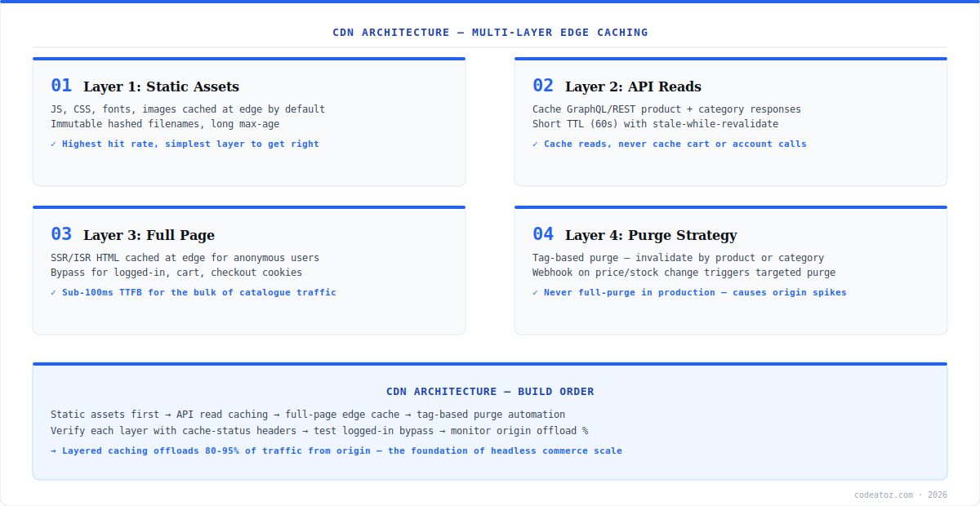Image resolution: width=980 pixels, height=506 pixels.
Task: Click the 'codeatoz.com · 2026' footer text
Action: coord(901,495)
